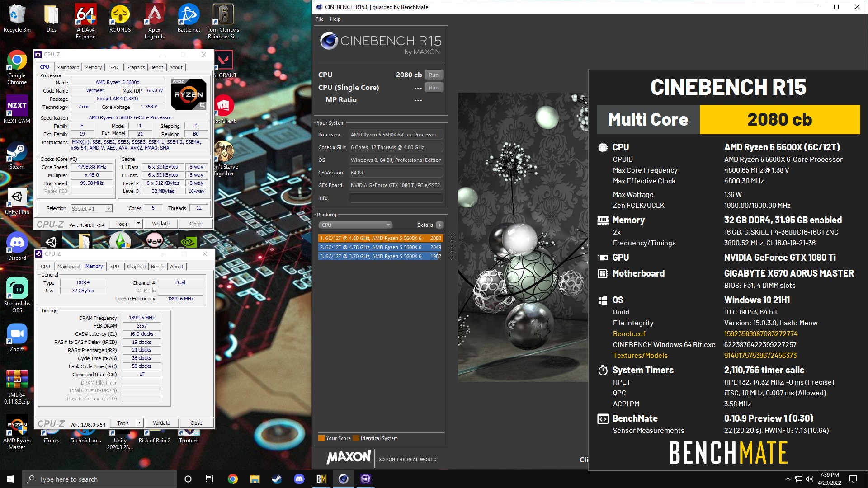
Task: Open tML 64 zip archive on desktop
Action: (x=17, y=386)
